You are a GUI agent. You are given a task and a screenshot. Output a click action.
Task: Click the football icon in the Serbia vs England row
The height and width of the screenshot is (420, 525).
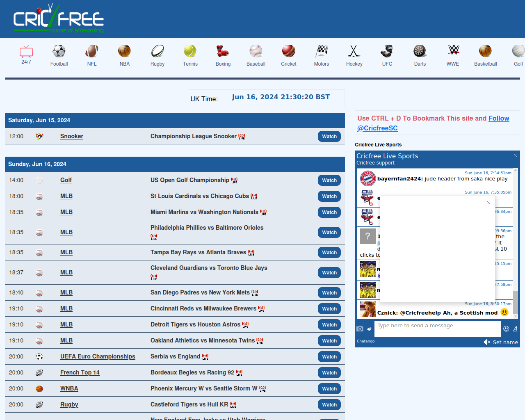point(39,356)
